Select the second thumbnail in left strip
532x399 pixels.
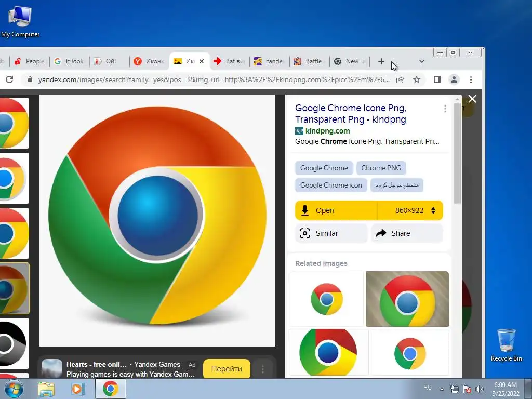(x=14, y=178)
